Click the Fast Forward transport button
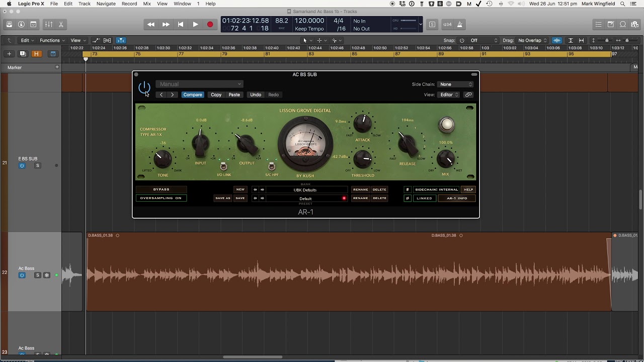Viewport: 644px width, 362px height. (166, 24)
